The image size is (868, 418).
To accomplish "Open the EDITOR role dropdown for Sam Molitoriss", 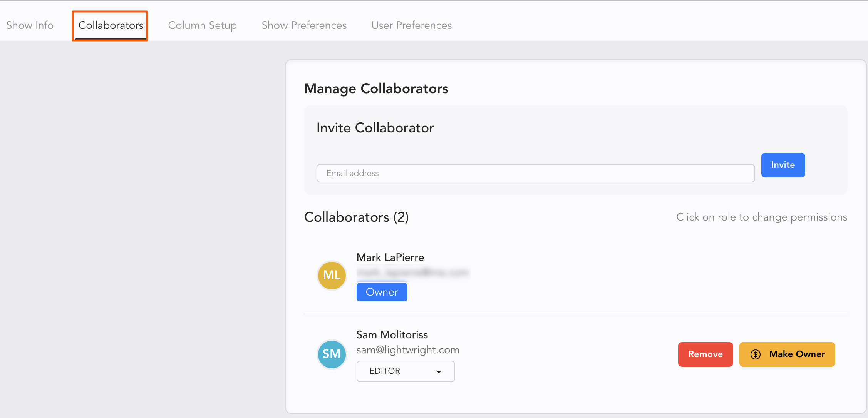I will click(x=406, y=371).
